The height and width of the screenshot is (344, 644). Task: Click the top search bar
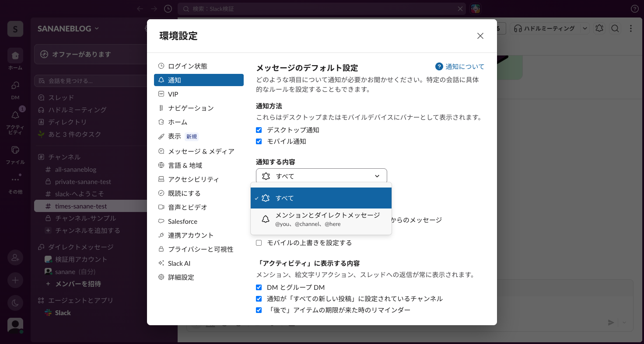coord(322,9)
